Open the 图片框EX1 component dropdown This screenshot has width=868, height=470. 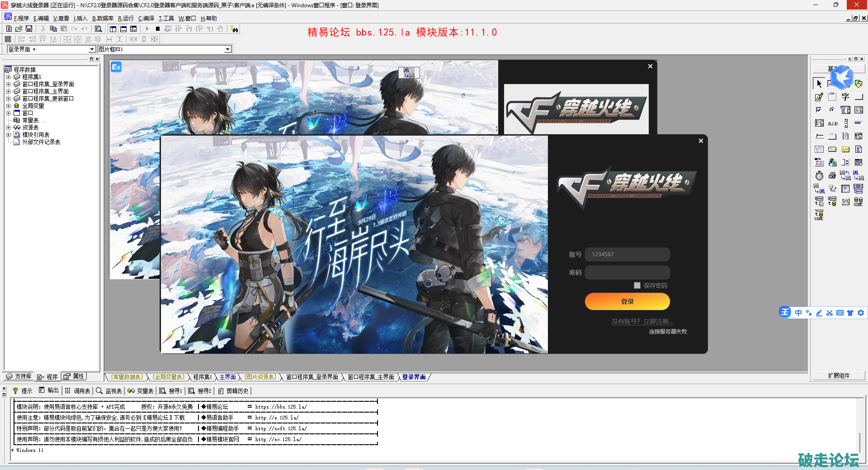228,49
